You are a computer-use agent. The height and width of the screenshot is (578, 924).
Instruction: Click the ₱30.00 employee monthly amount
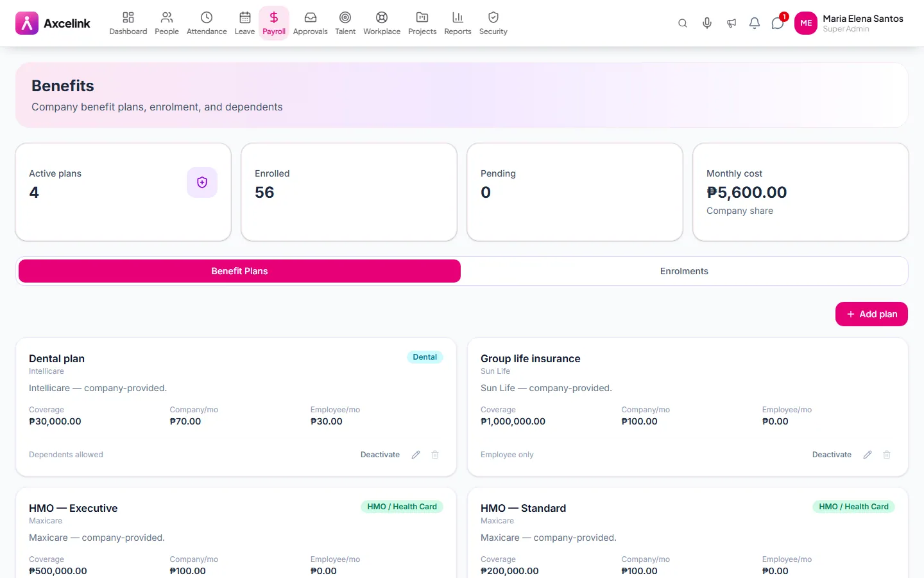tap(327, 421)
